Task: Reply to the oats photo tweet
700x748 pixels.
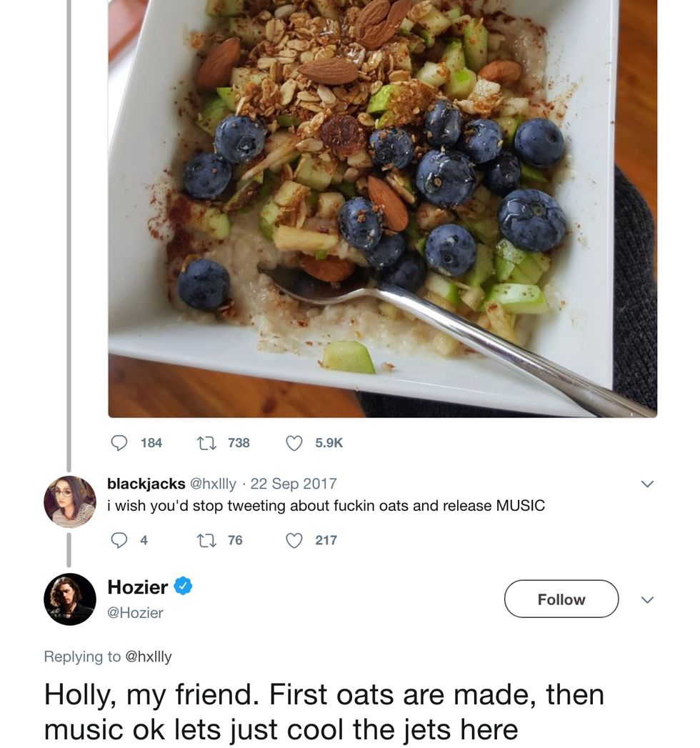Action: click(119, 443)
